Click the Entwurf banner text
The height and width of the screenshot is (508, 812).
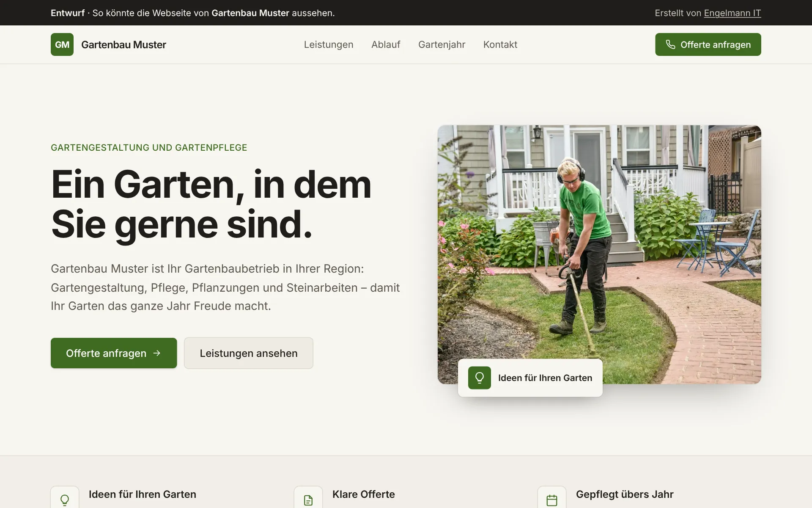coord(192,13)
